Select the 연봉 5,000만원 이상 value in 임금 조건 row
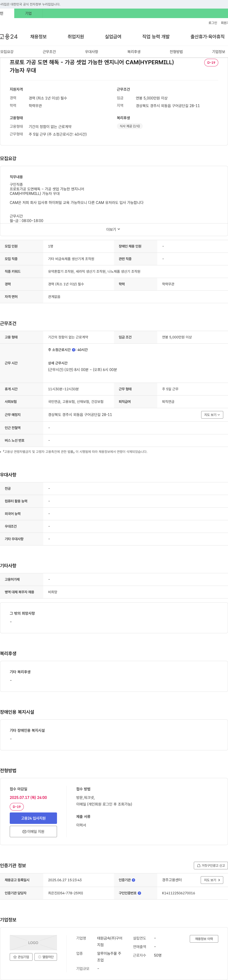 click(x=177, y=337)
